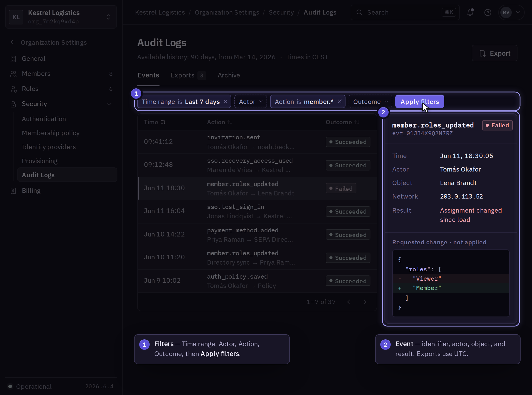Select the auth_policy.saved event row
This screenshot has width=532, height=395.
[257, 281]
